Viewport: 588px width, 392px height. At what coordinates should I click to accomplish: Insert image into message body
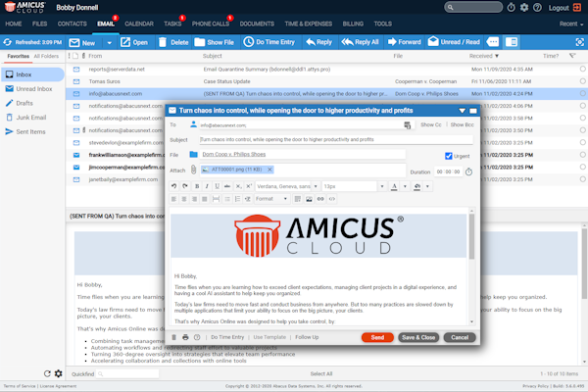309,199
